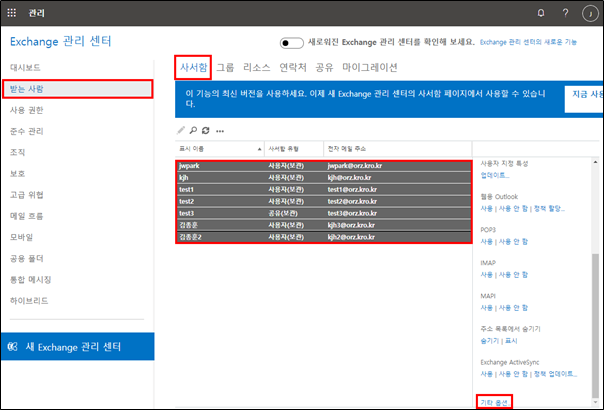604x410 pixels.
Task: Open 대시보드 in the sidebar
Action: tap(25, 68)
